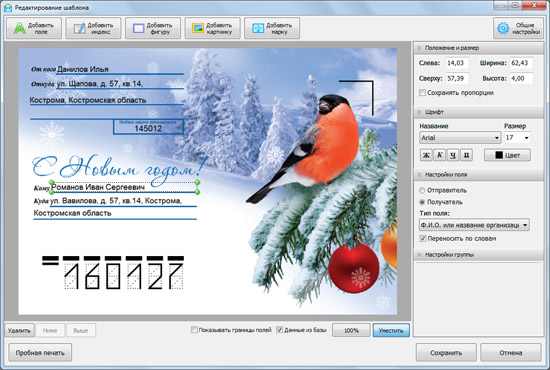Insert a shape via Добавить фигуру
This screenshot has height=370, width=550.
pos(153,28)
